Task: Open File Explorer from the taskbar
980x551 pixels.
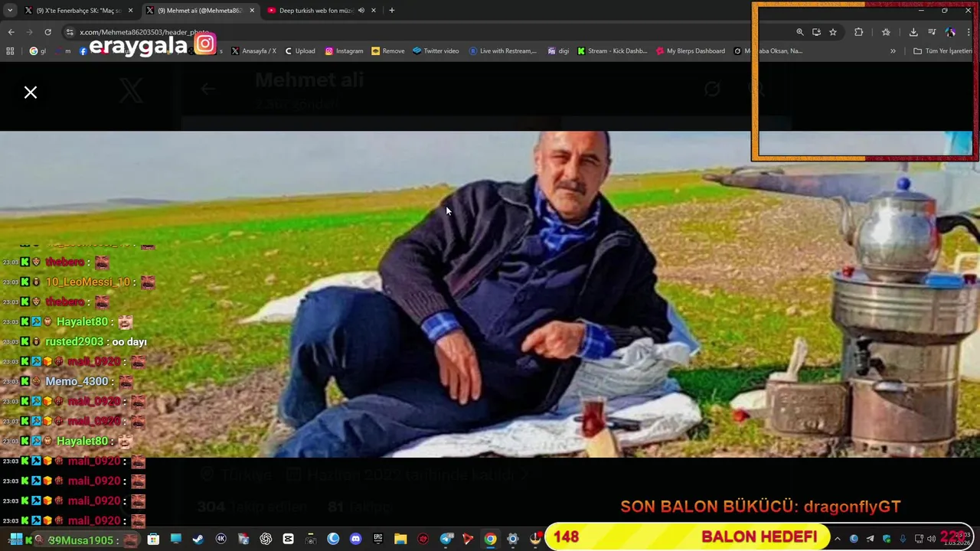Action: (x=400, y=540)
